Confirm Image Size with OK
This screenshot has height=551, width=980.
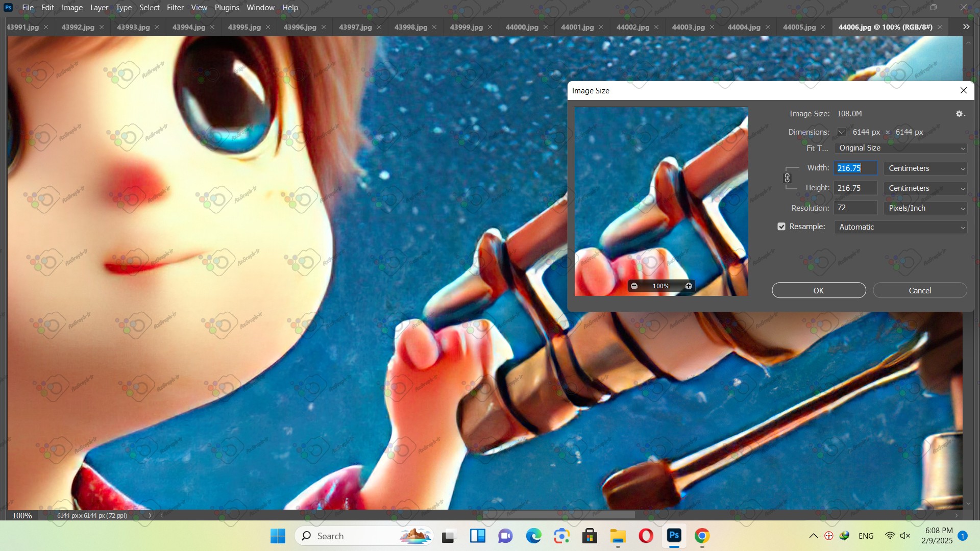819,290
